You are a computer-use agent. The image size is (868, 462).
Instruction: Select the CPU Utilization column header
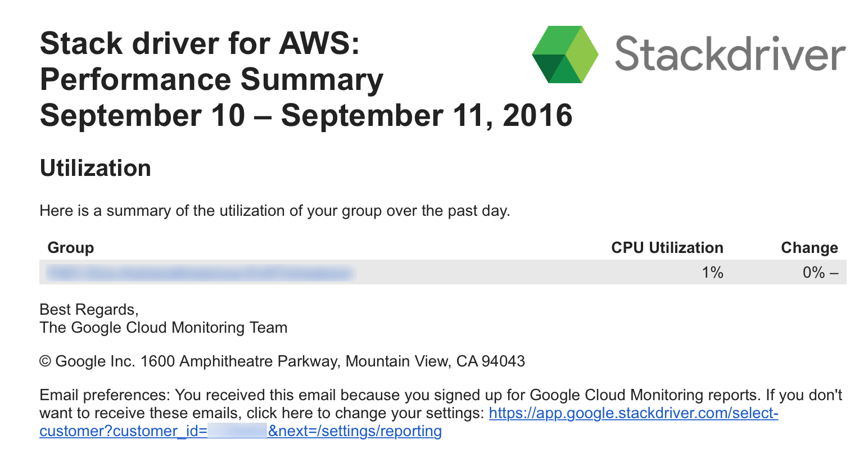667,248
